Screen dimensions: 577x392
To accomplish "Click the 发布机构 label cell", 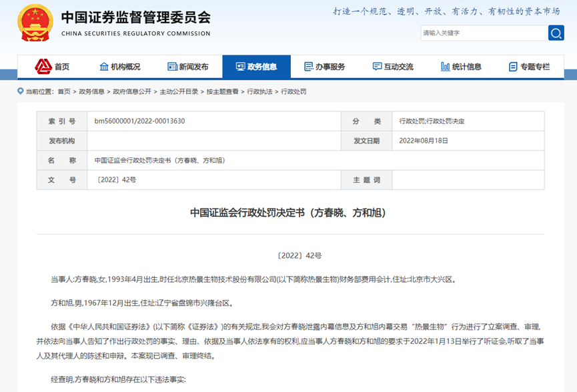I will tap(62, 141).
